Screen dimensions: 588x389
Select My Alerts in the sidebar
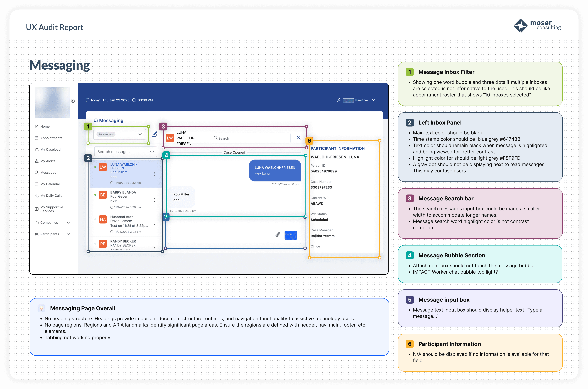point(48,161)
